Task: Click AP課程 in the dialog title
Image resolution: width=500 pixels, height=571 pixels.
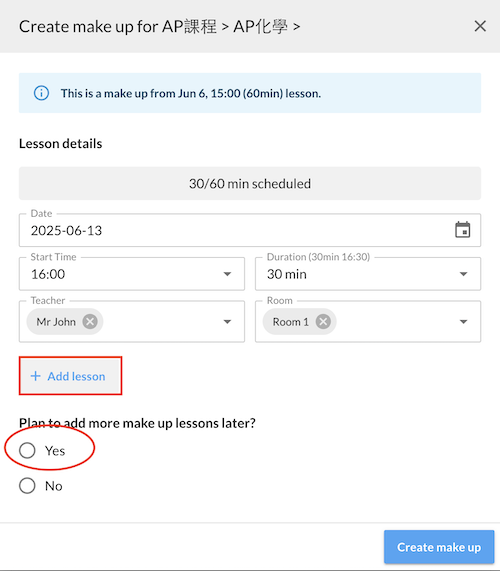Action: point(189,27)
